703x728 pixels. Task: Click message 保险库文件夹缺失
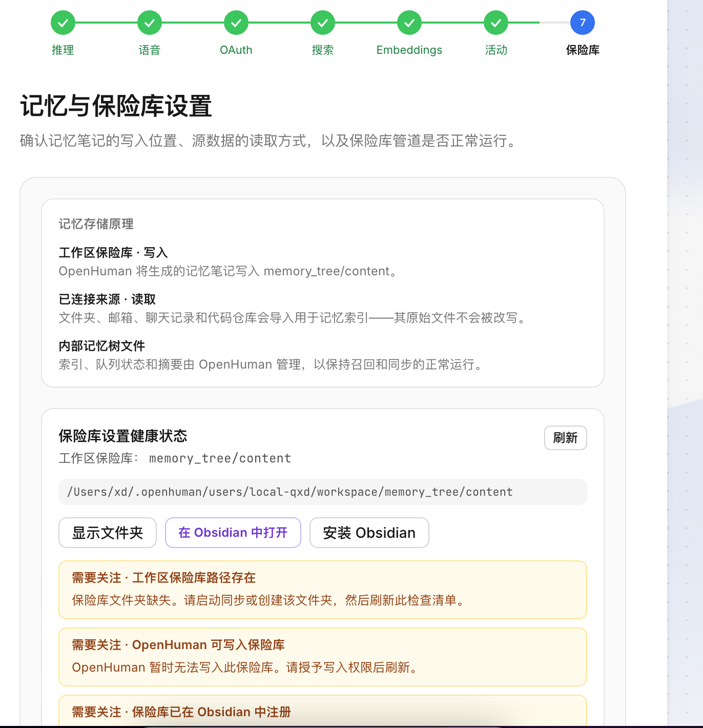click(x=270, y=600)
